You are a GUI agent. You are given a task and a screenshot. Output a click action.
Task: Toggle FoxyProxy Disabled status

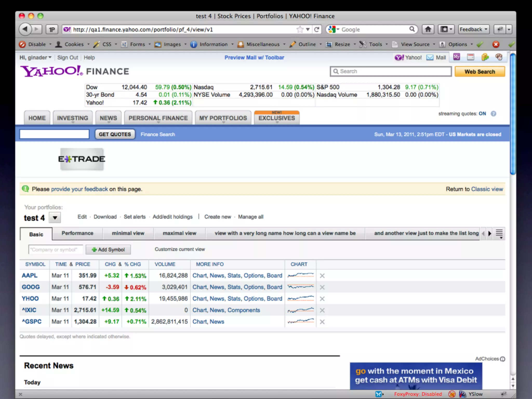click(418, 394)
